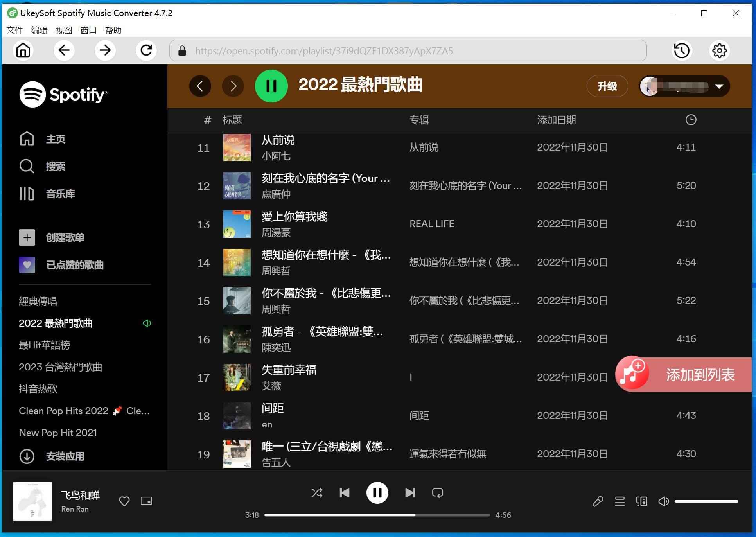Like the currently playing song 飞鸟和蝉
Viewport: 756px width, 537px height.
click(124, 501)
